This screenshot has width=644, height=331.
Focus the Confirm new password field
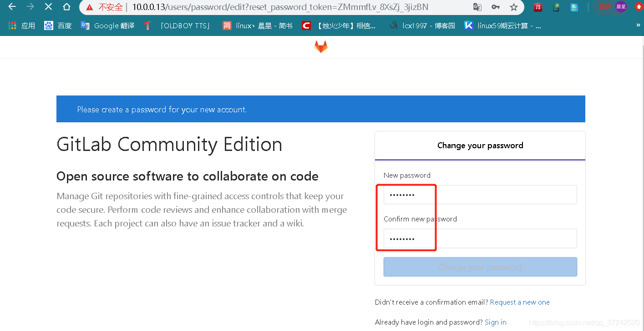480,238
